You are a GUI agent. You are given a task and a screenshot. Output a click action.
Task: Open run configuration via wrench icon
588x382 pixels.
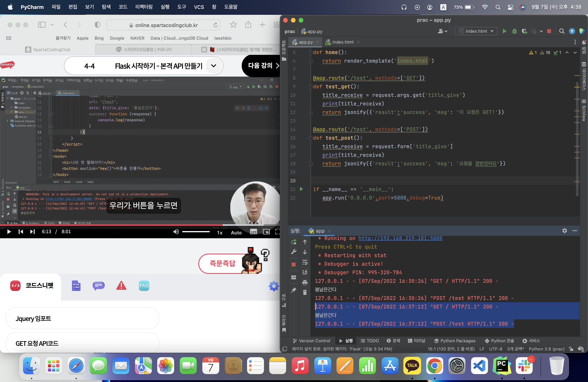click(293, 252)
